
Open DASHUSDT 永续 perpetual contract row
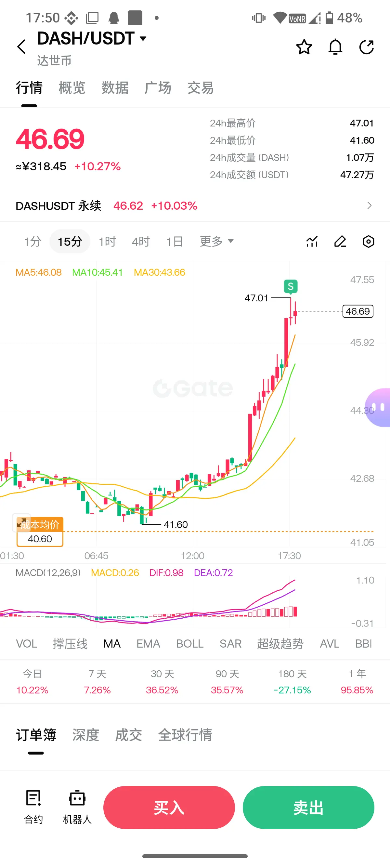195,205
